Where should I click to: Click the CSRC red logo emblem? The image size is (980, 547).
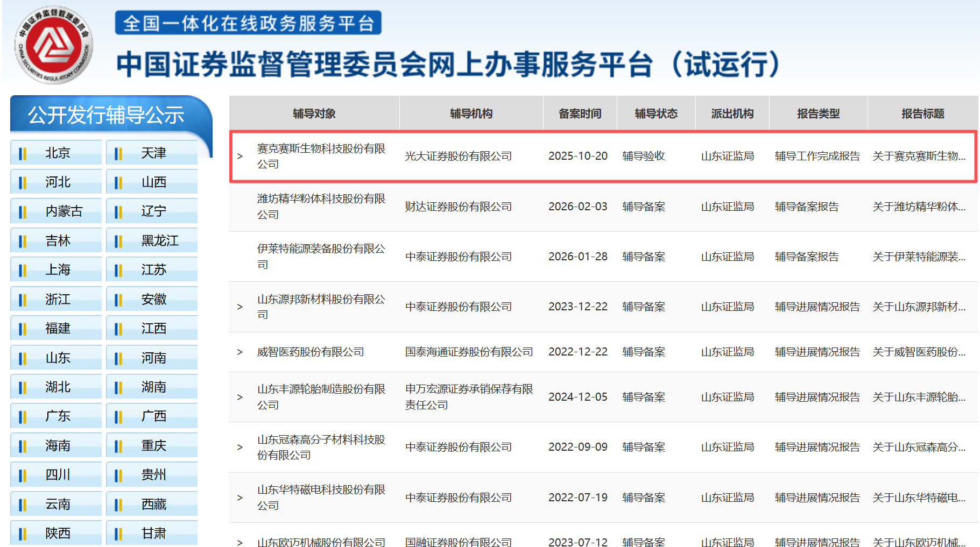coord(53,45)
